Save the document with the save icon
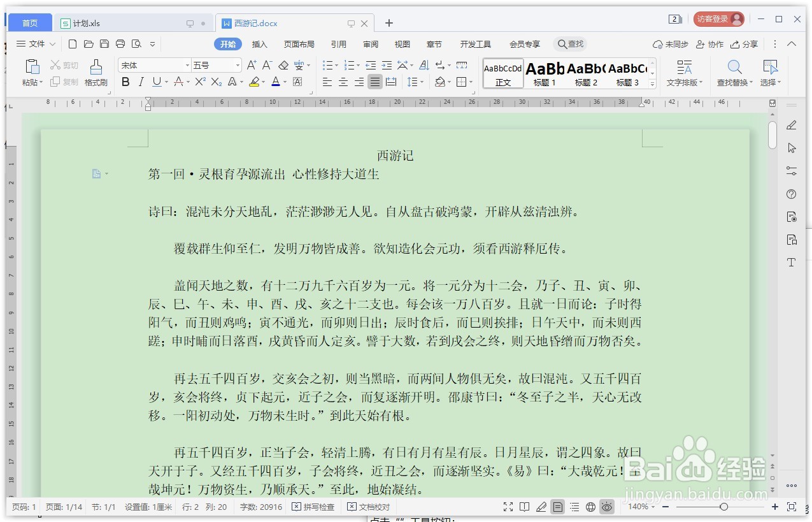812x522 pixels. [104, 44]
